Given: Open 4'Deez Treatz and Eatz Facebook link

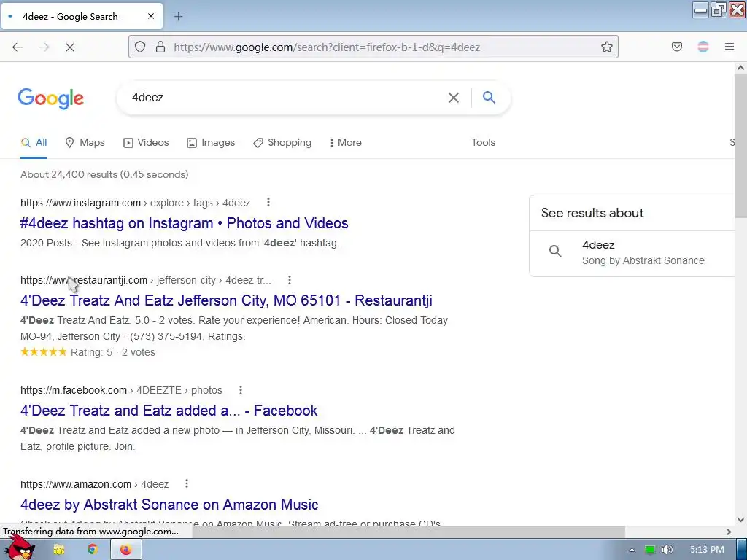Looking at the screenshot, I should pyautogui.click(x=169, y=411).
